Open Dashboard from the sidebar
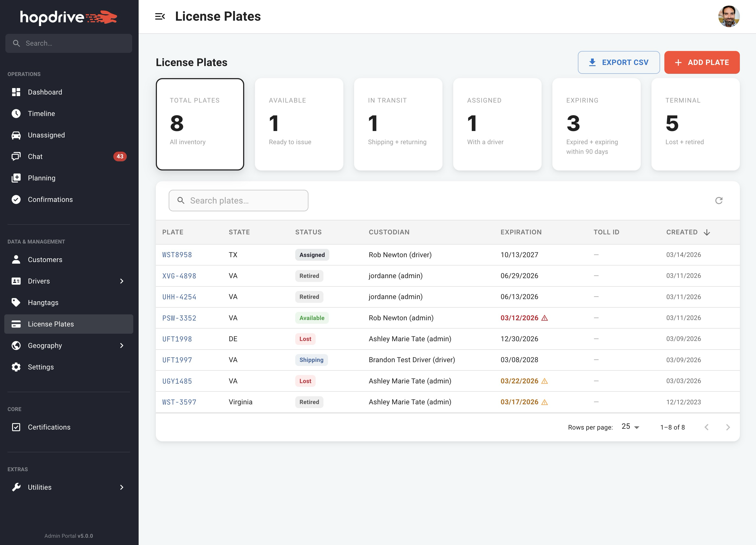Screen dimensions: 756x545 click(x=45, y=92)
